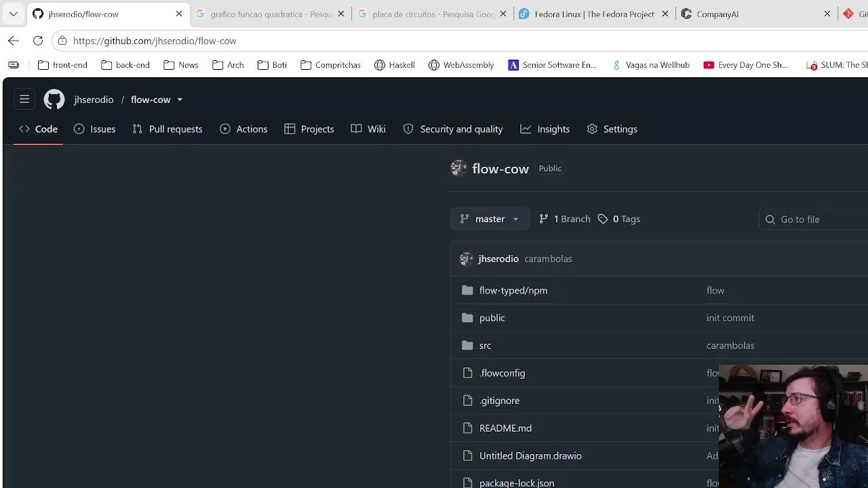
Task: Open the Boti bookmarks folder
Action: pyautogui.click(x=272, y=65)
